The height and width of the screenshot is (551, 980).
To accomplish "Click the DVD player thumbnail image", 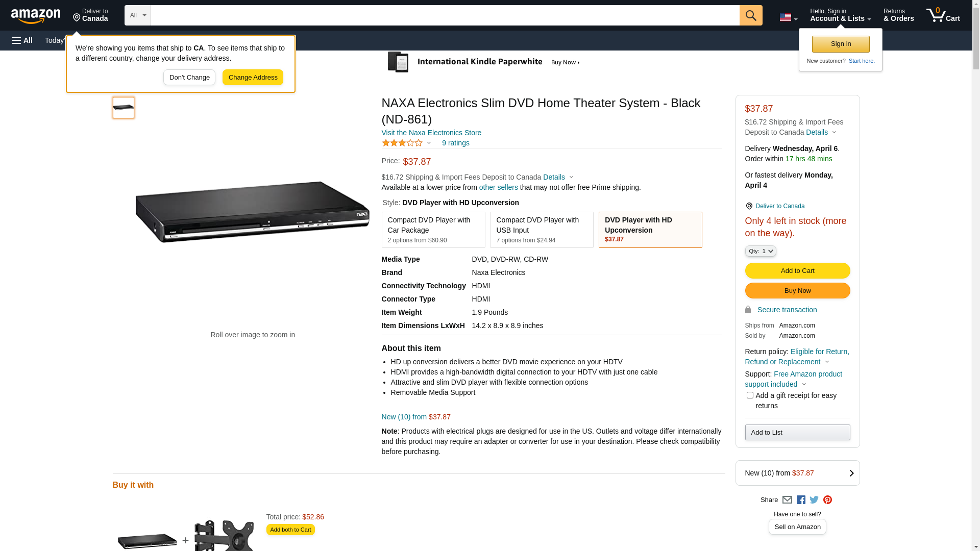I will 124,108.
